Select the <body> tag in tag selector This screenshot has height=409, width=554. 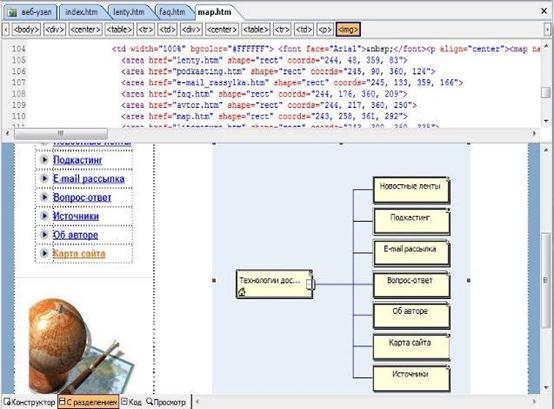coord(26,30)
